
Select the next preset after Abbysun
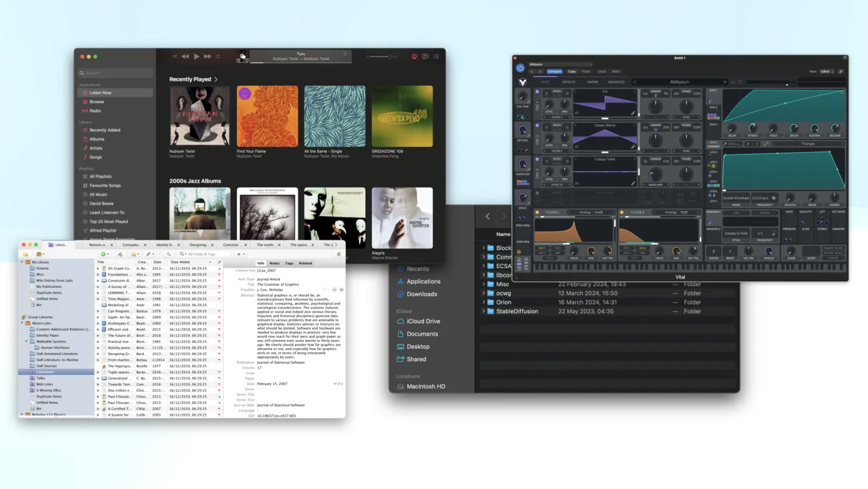[x=724, y=82]
